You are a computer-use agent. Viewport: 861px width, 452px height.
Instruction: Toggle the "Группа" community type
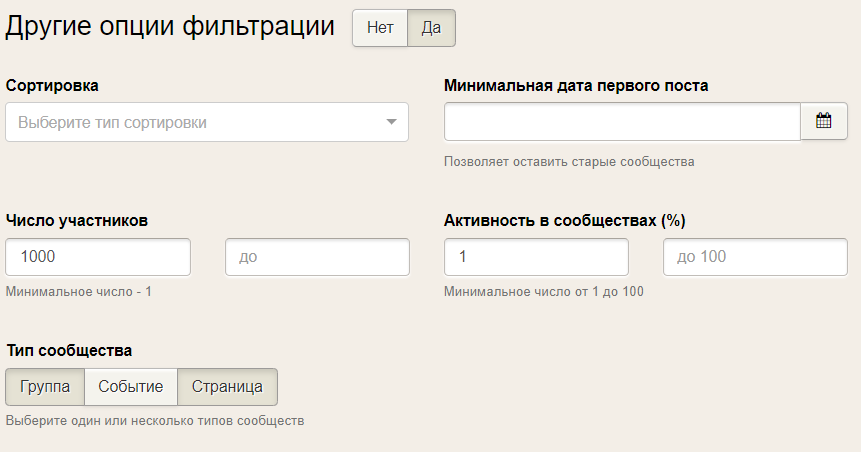[x=45, y=386]
